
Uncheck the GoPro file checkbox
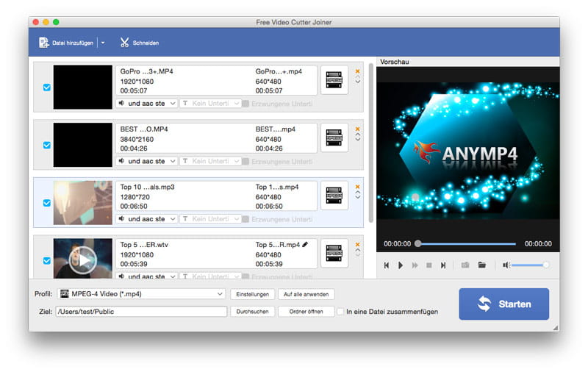click(x=47, y=87)
